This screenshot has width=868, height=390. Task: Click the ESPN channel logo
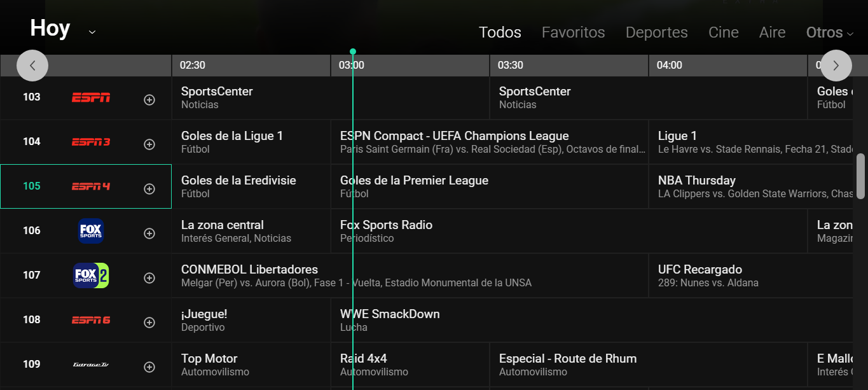pos(91,97)
